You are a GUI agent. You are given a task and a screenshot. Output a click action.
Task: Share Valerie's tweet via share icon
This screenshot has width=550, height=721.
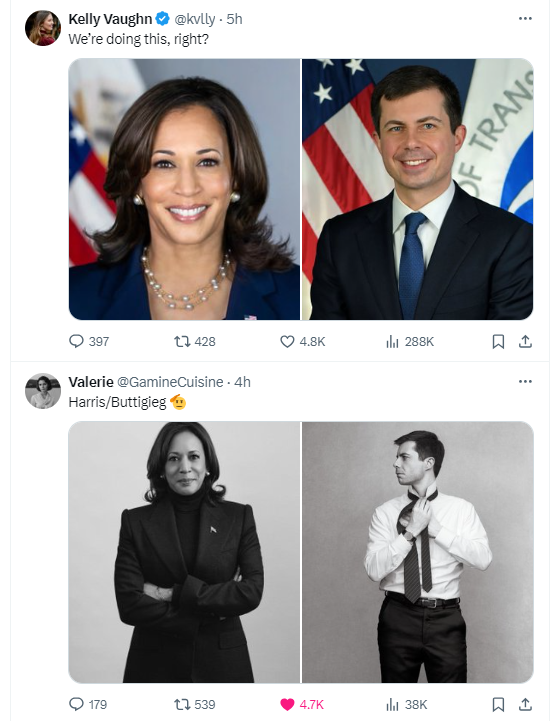(x=525, y=704)
